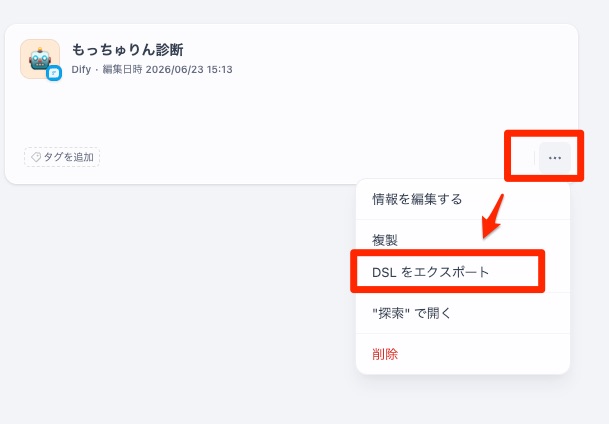The width and height of the screenshot is (609, 424).
Task: Add a tag via タグを追加
Action: (x=62, y=157)
